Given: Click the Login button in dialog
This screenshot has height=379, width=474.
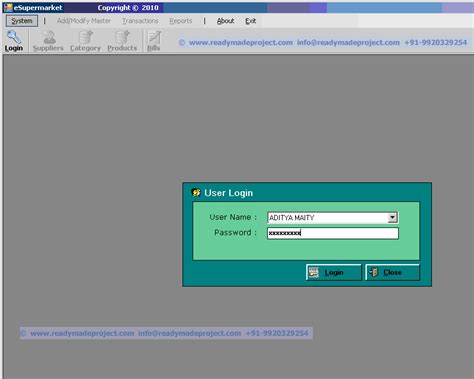Looking at the screenshot, I should click(x=333, y=272).
